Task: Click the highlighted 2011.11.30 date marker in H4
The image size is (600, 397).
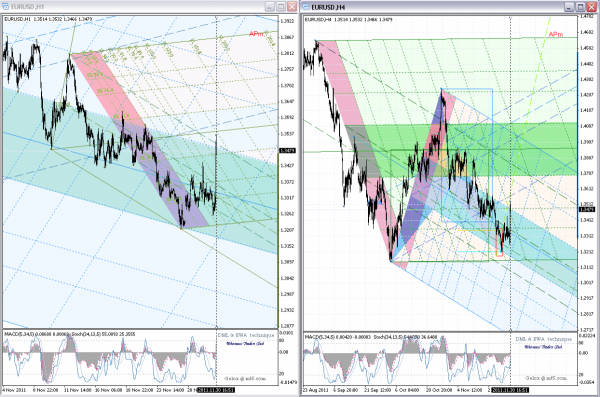Action: pyautogui.click(x=510, y=390)
